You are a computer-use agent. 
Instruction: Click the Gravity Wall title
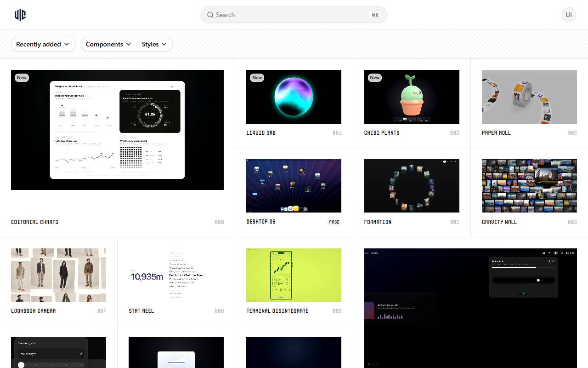click(499, 222)
